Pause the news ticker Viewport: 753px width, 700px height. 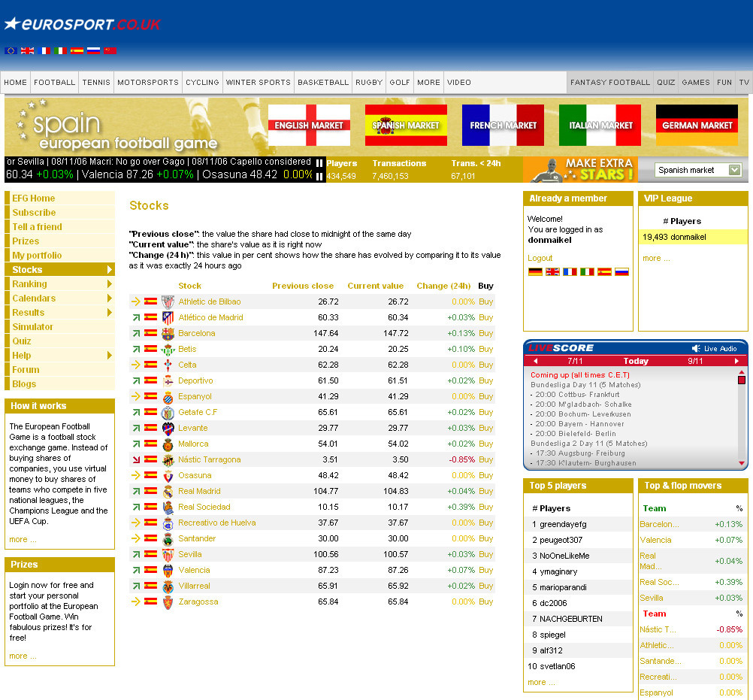click(319, 163)
